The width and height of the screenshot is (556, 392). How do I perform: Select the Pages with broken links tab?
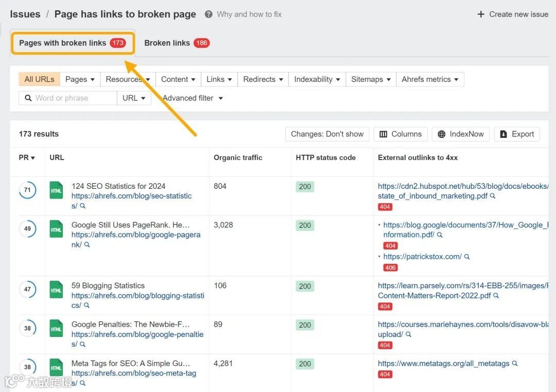(72, 43)
